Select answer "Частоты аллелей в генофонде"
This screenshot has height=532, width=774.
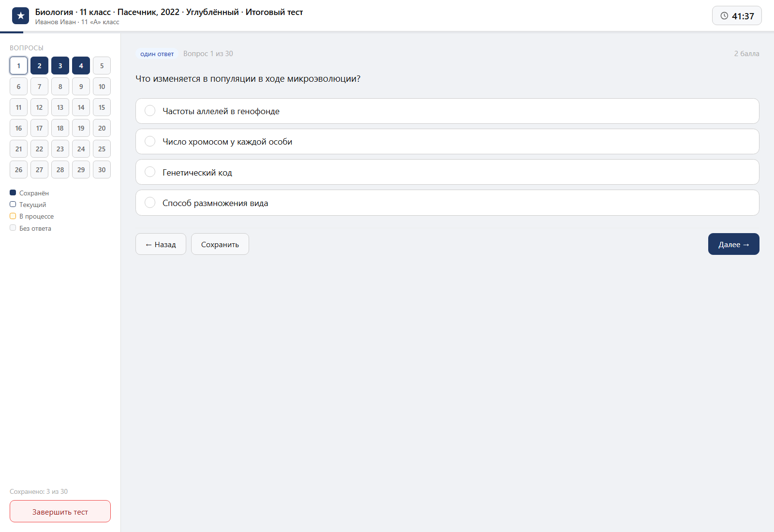[447, 111]
